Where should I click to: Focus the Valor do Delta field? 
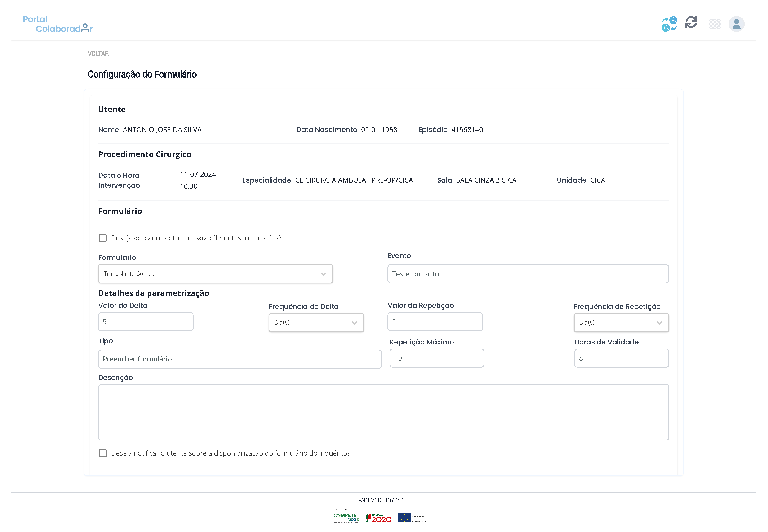146,322
